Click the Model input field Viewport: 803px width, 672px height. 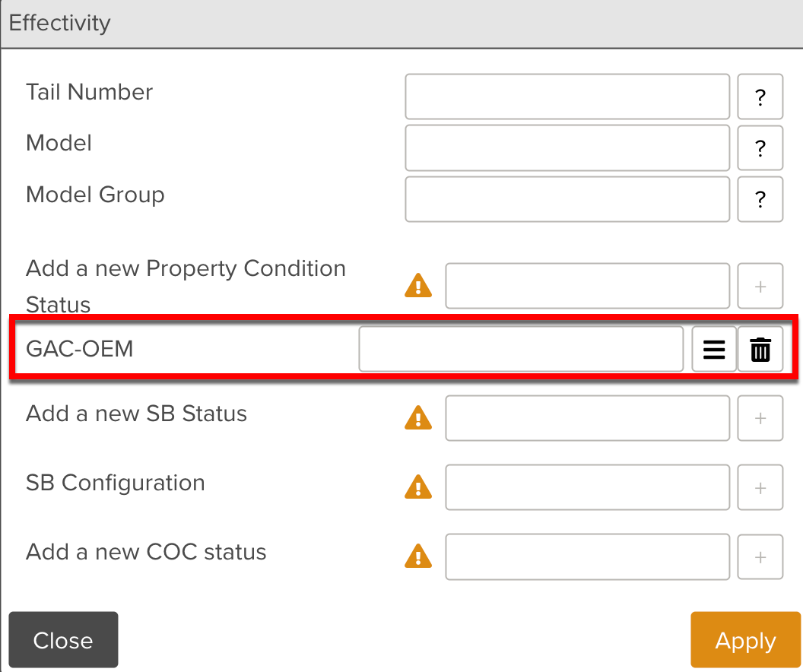(x=567, y=147)
